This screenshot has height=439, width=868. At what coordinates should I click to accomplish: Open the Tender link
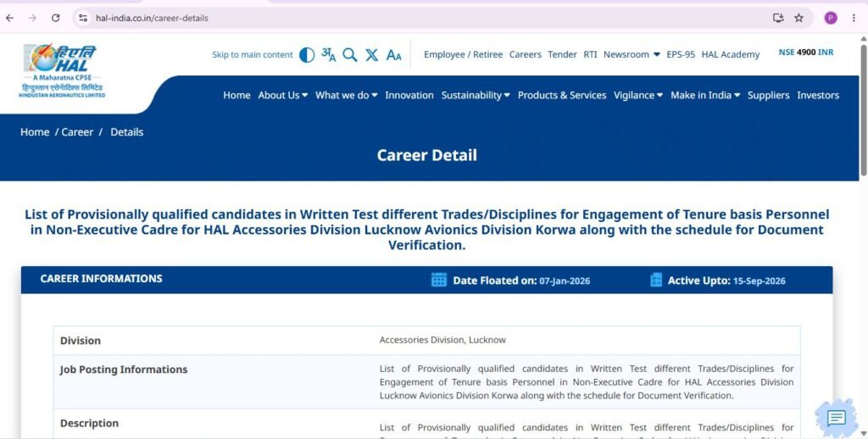563,54
